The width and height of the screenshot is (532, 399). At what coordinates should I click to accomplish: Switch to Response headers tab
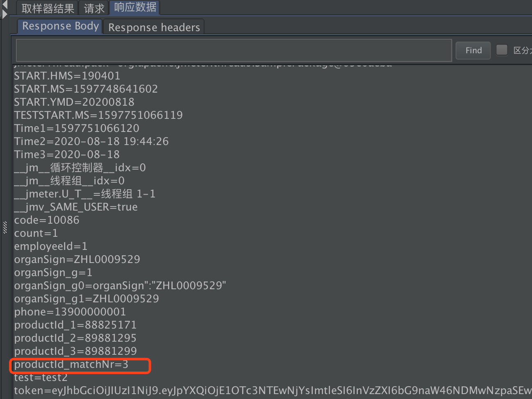[154, 27]
